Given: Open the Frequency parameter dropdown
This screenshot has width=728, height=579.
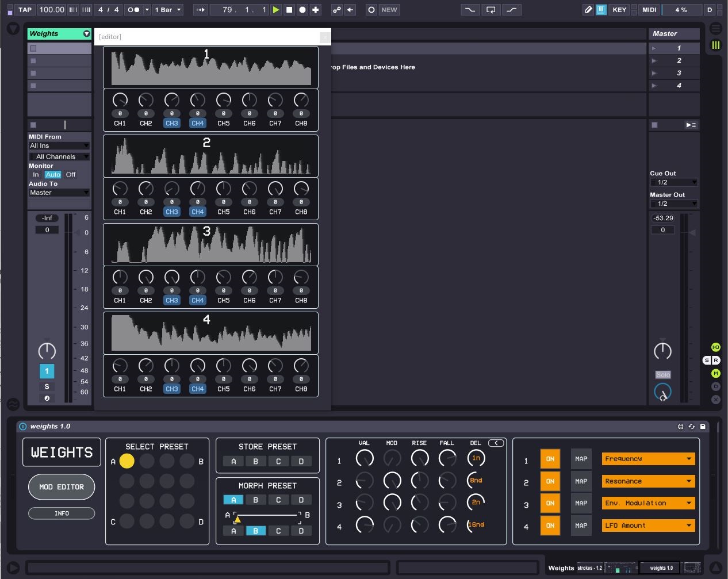Looking at the screenshot, I should (x=648, y=459).
